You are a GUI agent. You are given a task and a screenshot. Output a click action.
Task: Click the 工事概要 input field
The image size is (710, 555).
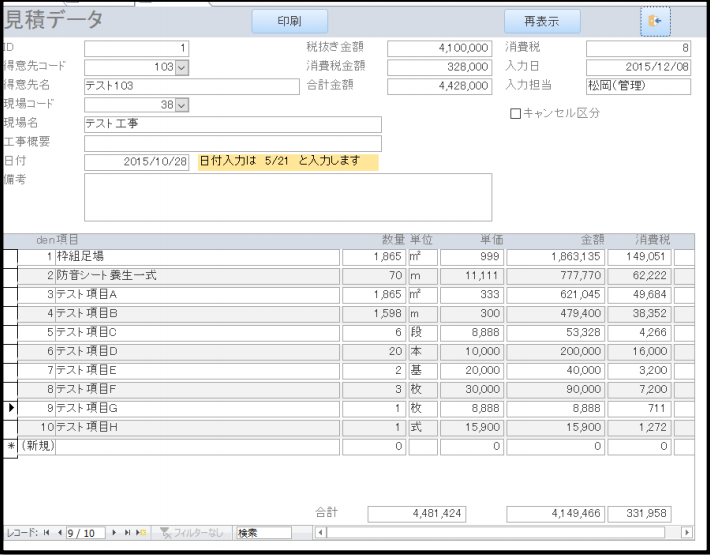(x=232, y=143)
